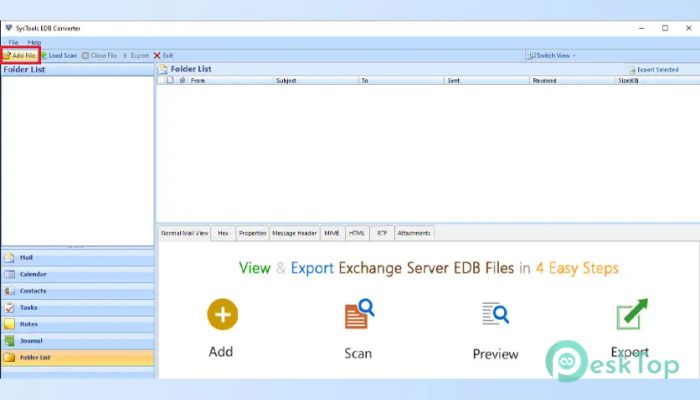The width and height of the screenshot is (700, 400).
Task: Click the green Export arrow icon
Action: pos(632,314)
